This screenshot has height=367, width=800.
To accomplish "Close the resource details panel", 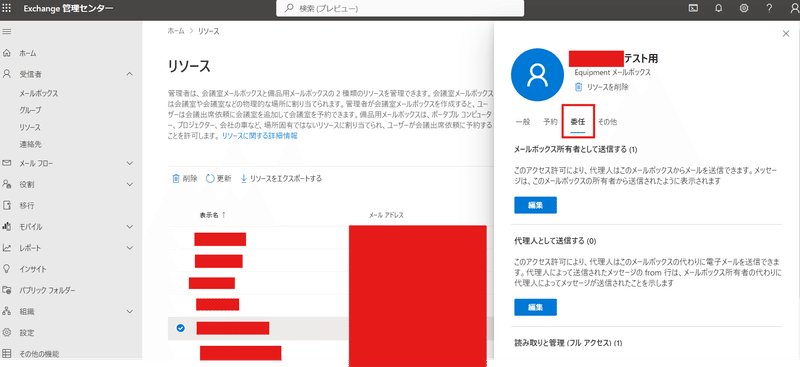I will click(786, 34).
